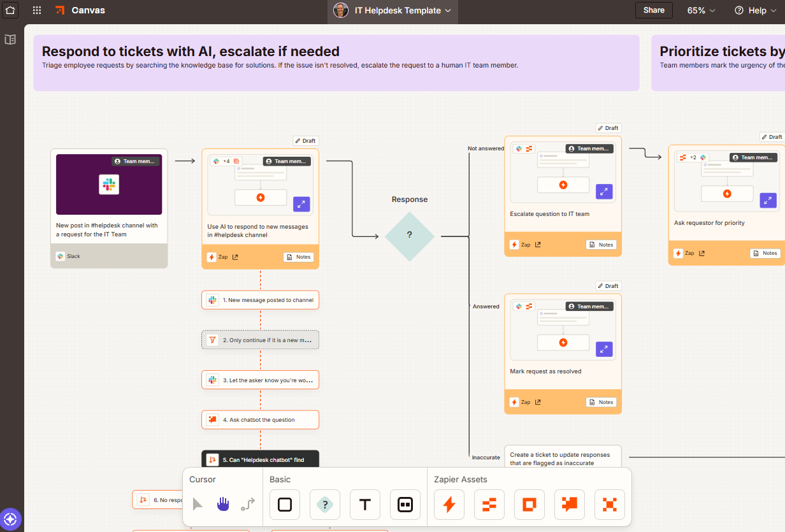This screenshot has height=532, width=785.
Task: Select step 4 Ask chatbot the question
Action: point(261,420)
